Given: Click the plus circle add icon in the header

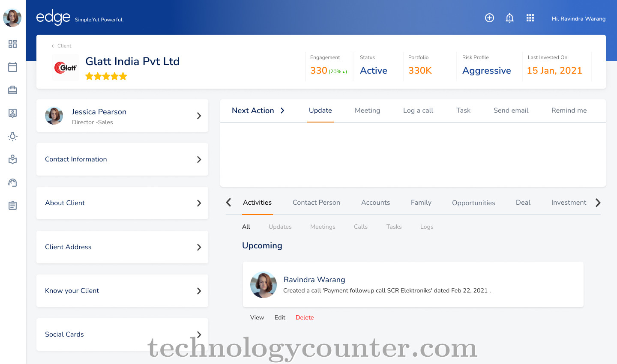Looking at the screenshot, I should click(x=489, y=18).
